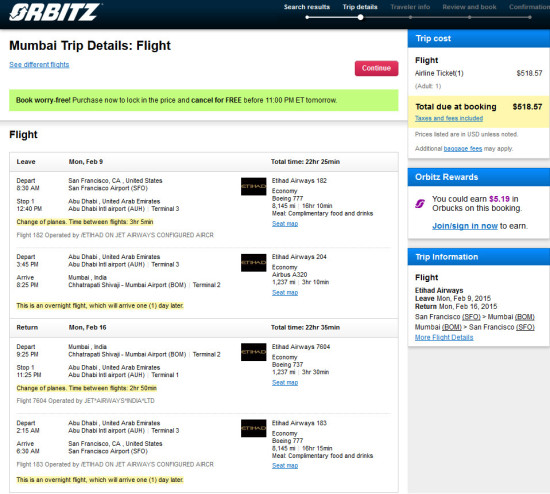This screenshot has width=550, height=494.
Task: Click the outbound overnight flight notice
Action: [x=100, y=306]
